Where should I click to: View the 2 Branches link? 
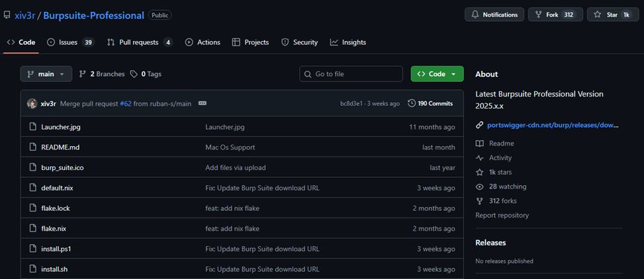pyautogui.click(x=102, y=74)
